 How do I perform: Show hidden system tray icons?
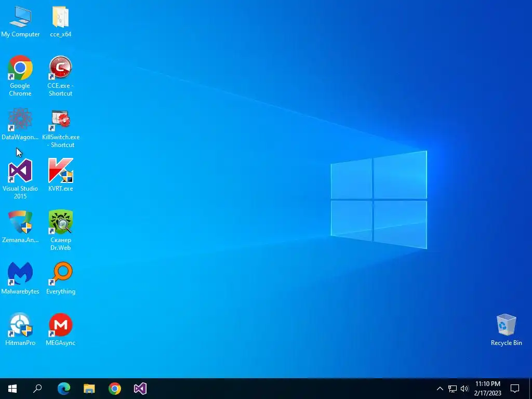pos(440,389)
